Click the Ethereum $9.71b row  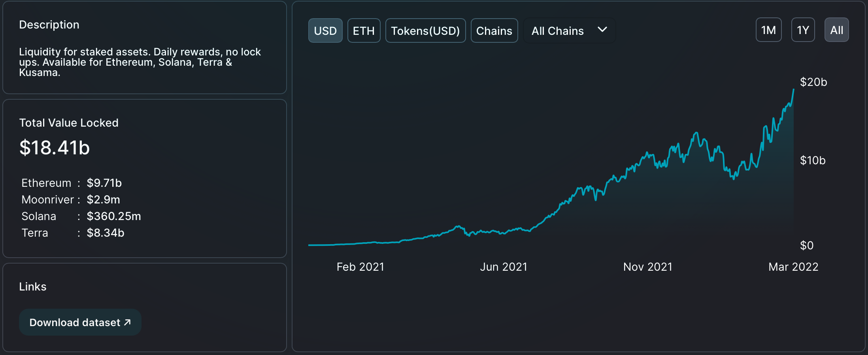pos(72,183)
